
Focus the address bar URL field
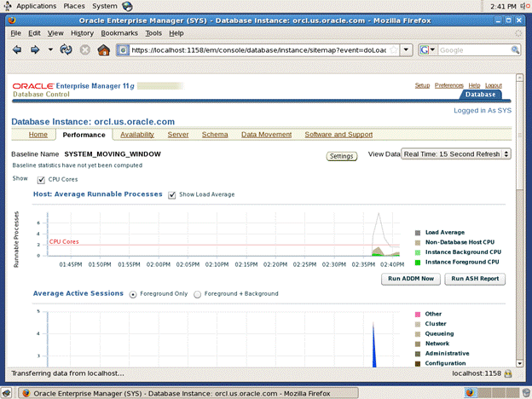point(258,50)
